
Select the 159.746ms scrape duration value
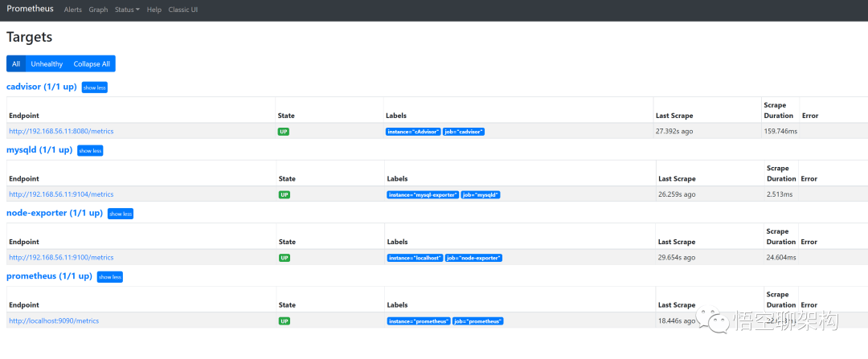[x=780, y=131]
